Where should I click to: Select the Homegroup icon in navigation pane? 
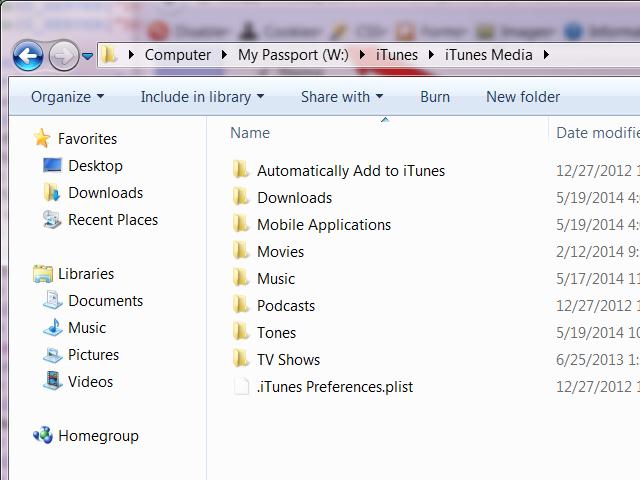tap(42, 436)
